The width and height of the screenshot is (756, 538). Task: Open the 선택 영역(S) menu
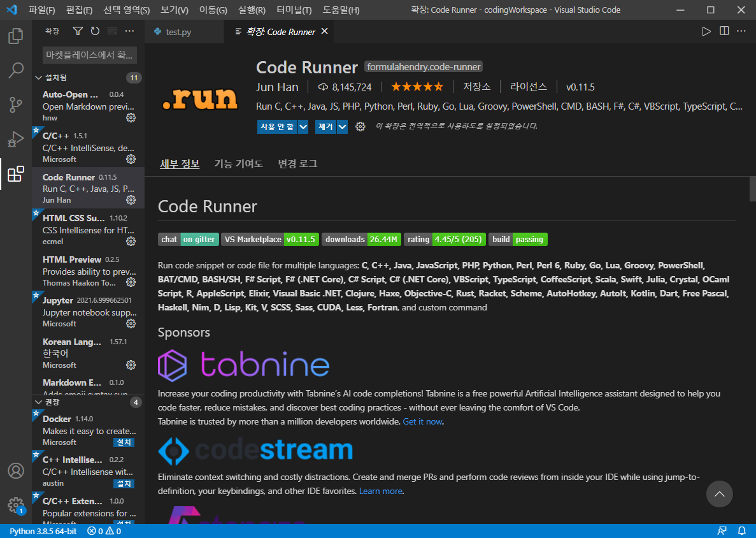(126, 10)
